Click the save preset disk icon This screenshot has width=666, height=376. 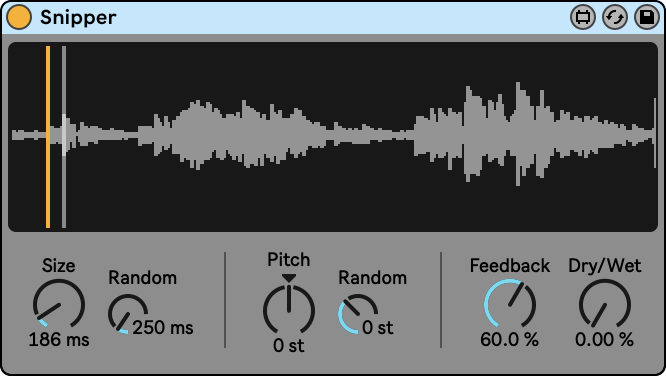[646, 17]
